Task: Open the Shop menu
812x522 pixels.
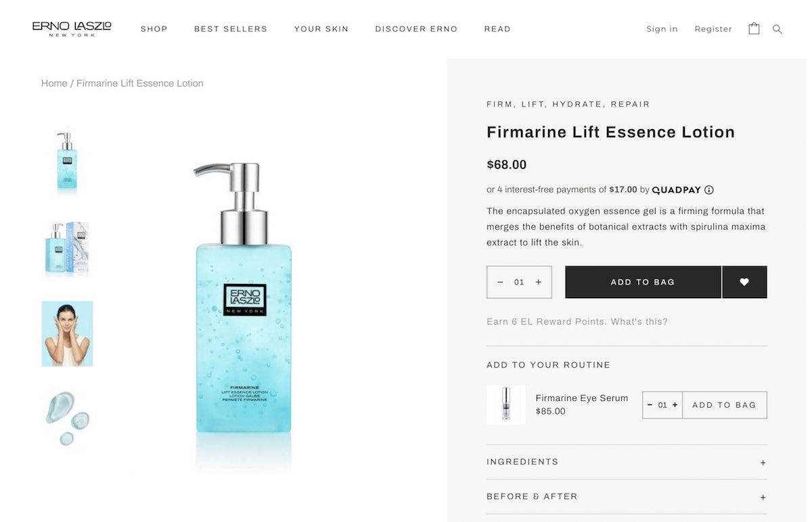Action: tap(154, 29)
